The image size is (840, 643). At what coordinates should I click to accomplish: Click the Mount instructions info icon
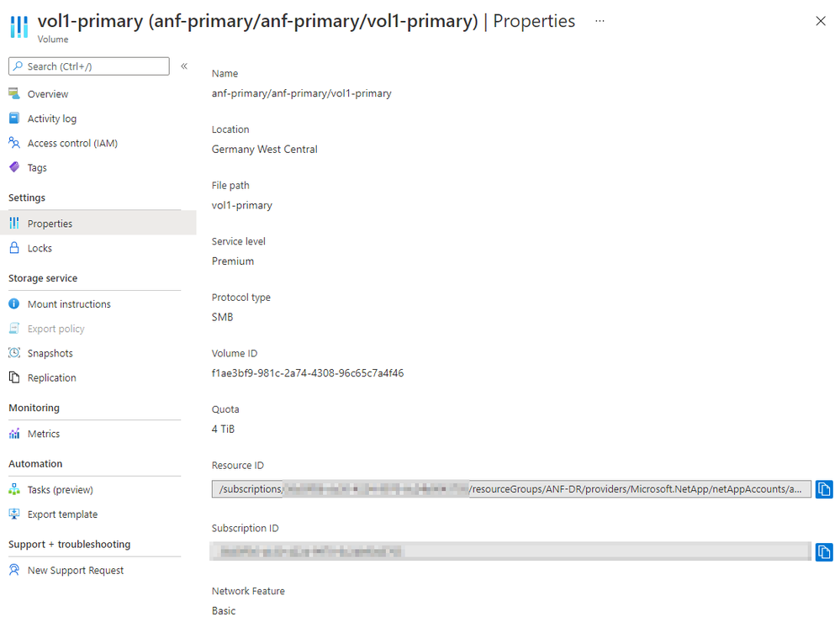pos(14,303)
